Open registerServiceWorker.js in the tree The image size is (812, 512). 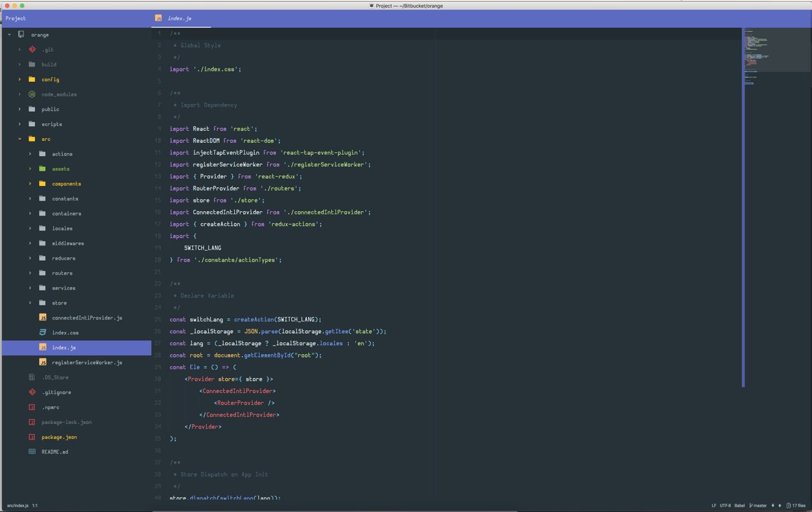click(87, 362)
